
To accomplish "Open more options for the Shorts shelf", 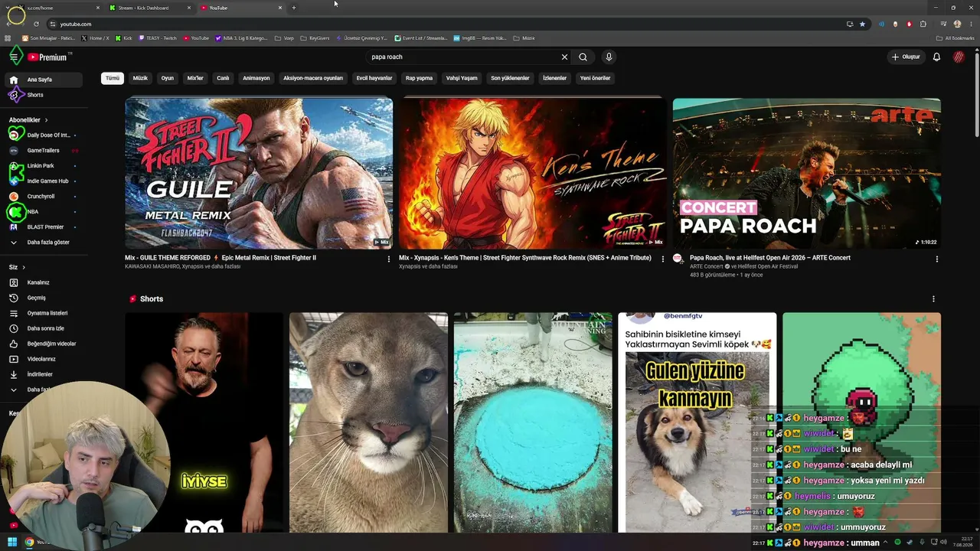I will (x=933, y=299).
